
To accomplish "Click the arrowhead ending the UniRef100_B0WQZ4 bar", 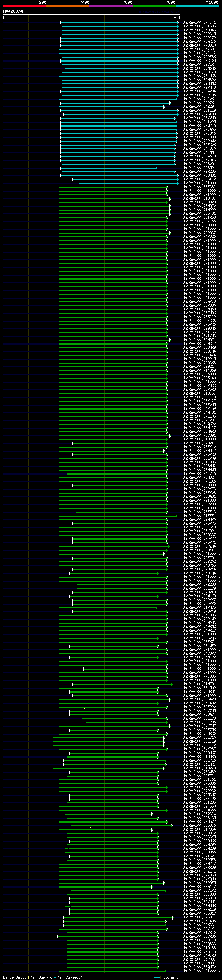I will pyautogui.click(x=170, y=340).
